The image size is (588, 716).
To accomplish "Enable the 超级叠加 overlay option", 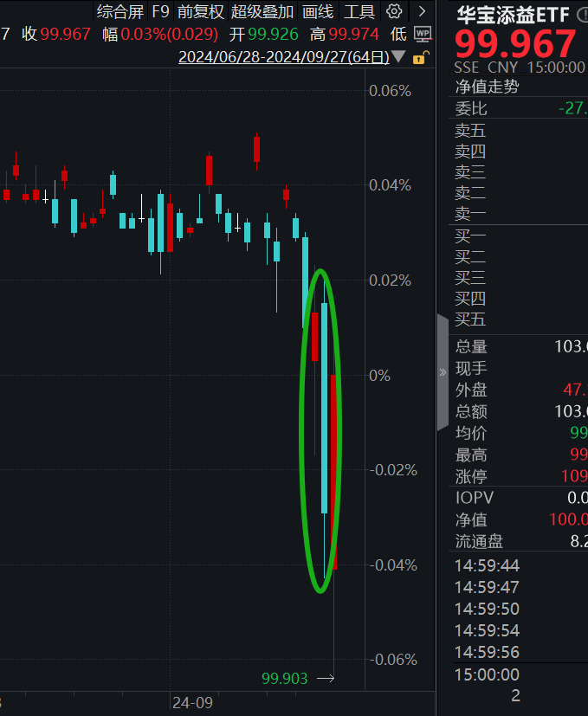I will click(263, 11).
